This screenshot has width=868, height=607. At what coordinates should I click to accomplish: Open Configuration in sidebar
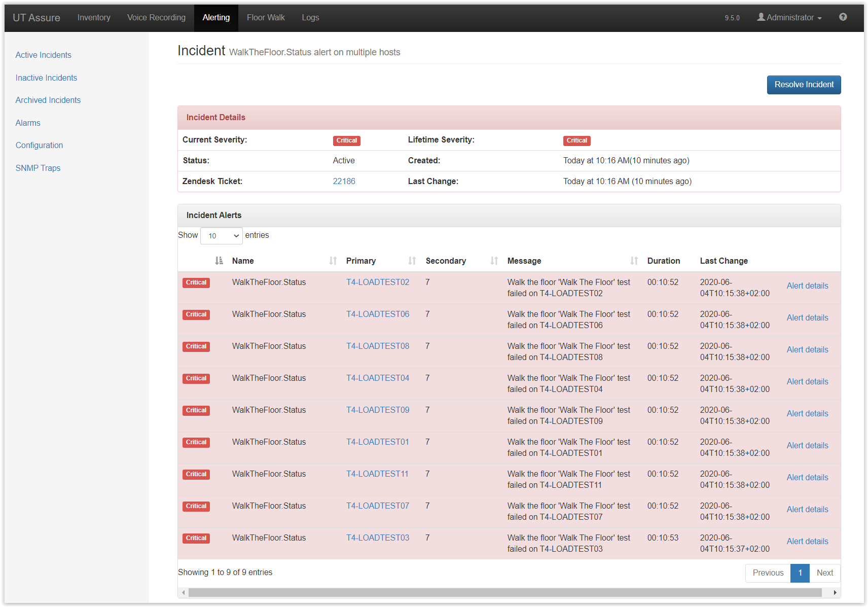point(40,145)
